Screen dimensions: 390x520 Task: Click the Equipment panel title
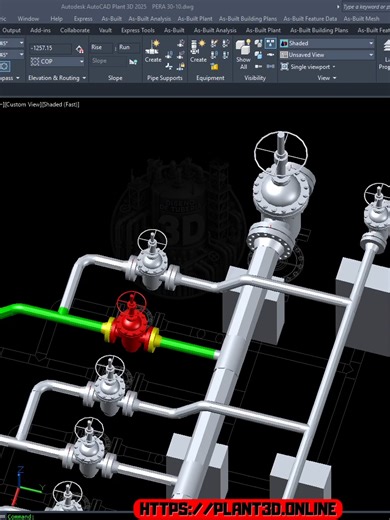(x=210, y=78)
